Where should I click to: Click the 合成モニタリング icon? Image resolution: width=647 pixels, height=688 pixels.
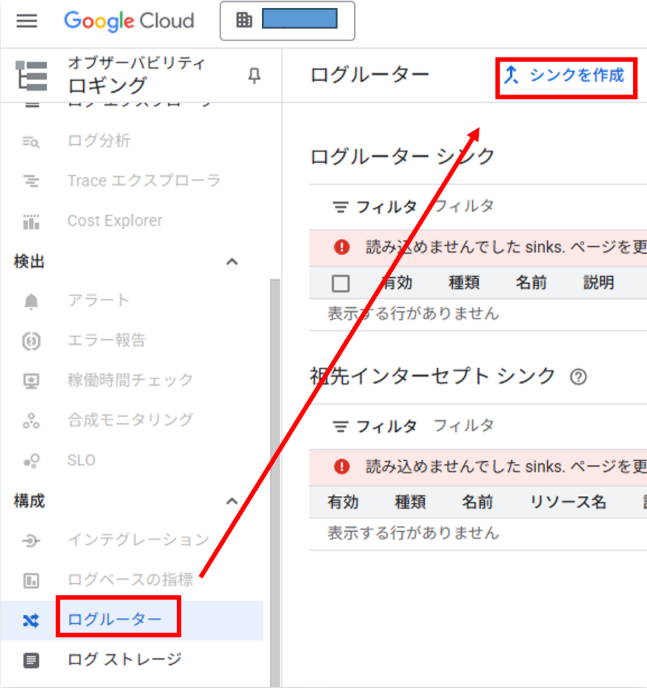pyautogui.click(x=31, y=421)
